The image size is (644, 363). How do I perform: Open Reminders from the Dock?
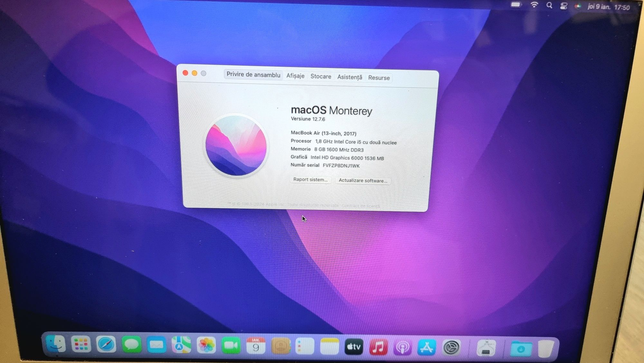click(305, 347)
